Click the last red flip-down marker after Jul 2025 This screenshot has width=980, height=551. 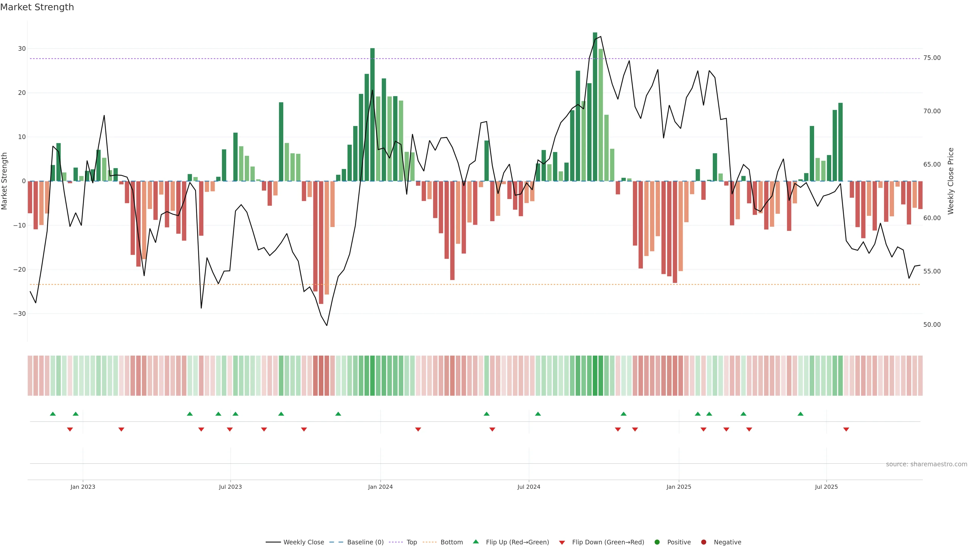coord(846,429)
